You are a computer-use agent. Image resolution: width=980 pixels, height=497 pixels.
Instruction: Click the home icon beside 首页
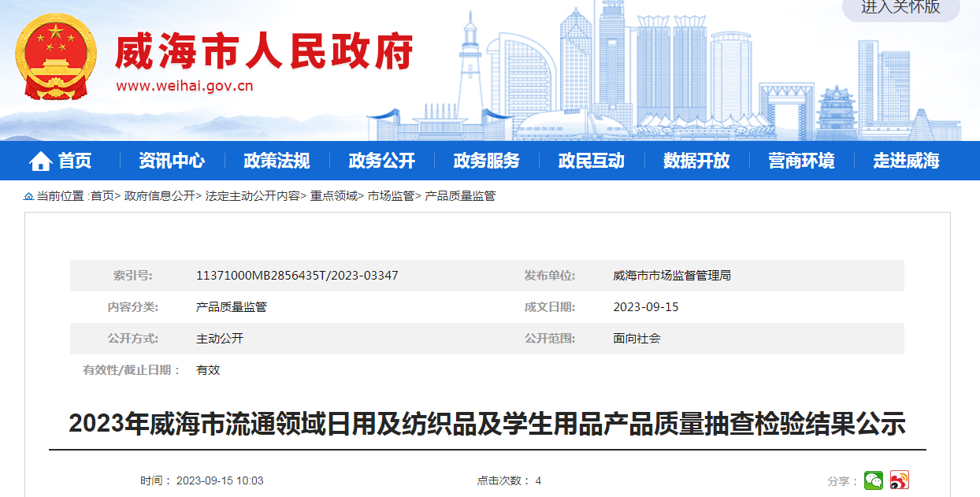tap(40, 161)
